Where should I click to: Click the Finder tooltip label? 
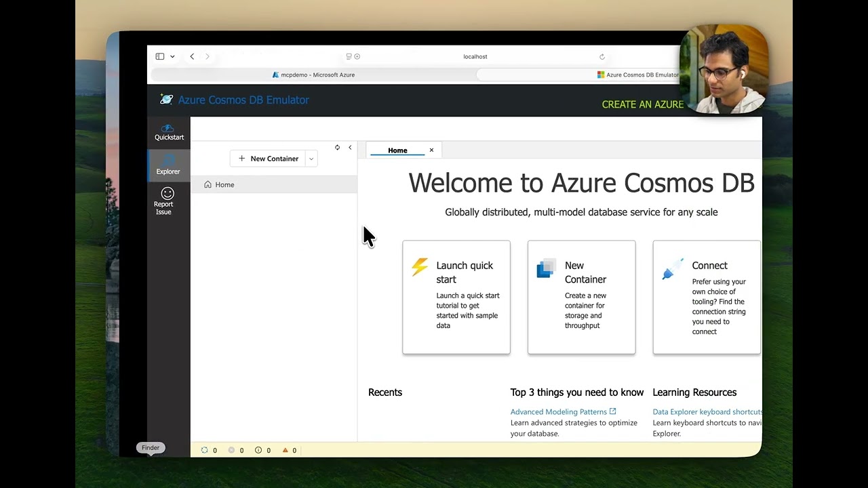pyautogui.click(x=151, y=448)
